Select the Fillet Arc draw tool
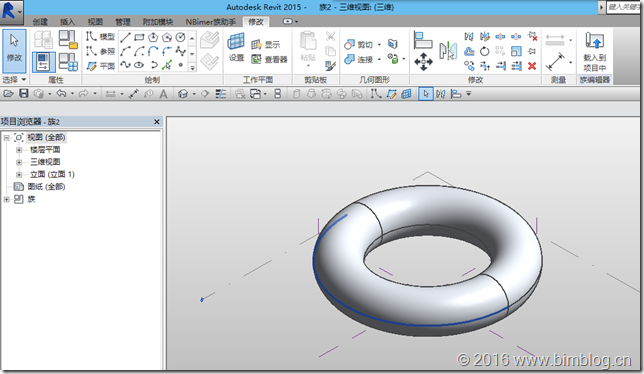The width and height of the screenshot is (644, 374). click(x=167, y=51)
